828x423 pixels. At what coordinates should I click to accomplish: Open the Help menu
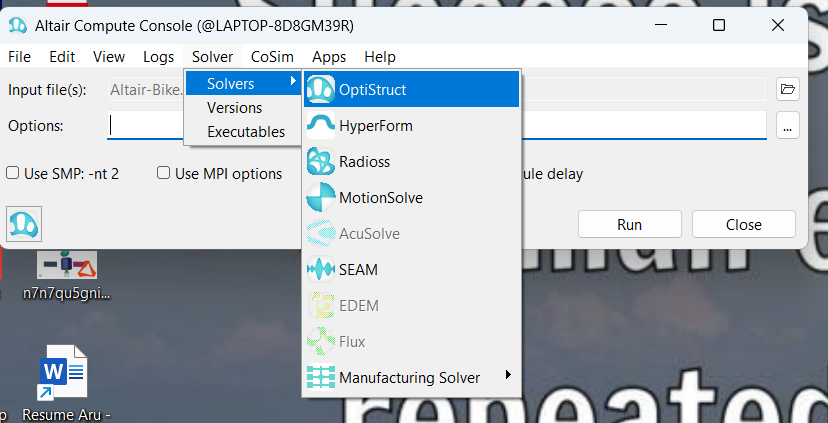(x=380, y=57)
